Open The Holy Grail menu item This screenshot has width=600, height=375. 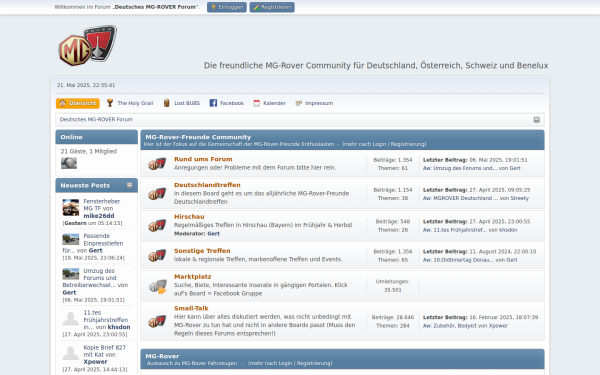135,103
